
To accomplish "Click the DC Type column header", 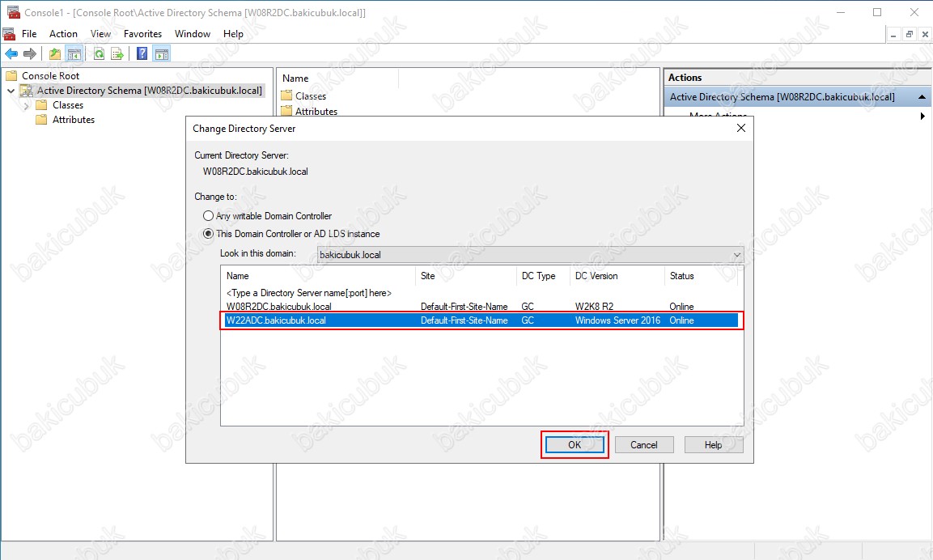I will click(x=543, y=276).
